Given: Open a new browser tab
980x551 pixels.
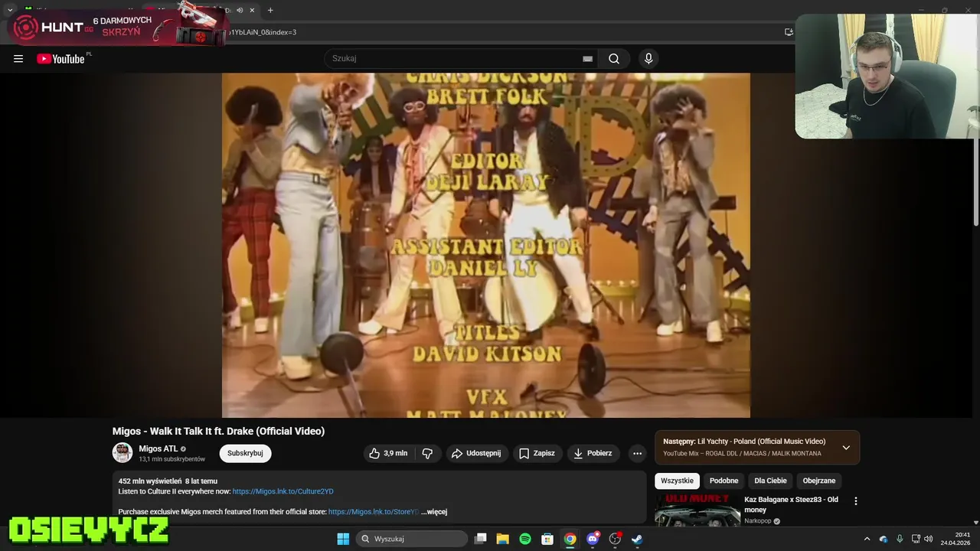Looking at the screenshot, I should tap(270, 10).
